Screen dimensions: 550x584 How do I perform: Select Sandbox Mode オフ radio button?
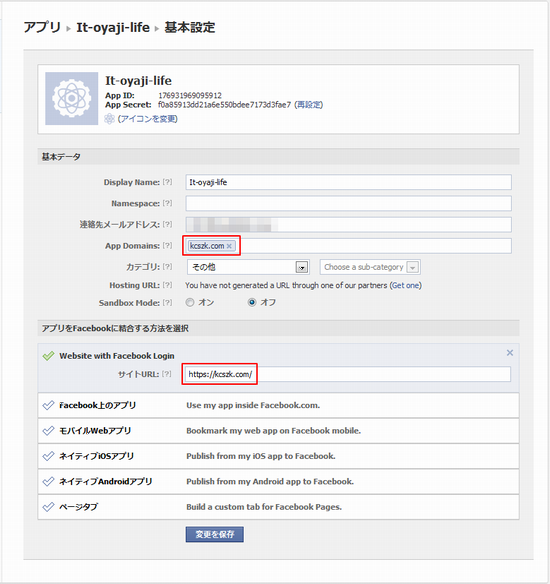252,302
